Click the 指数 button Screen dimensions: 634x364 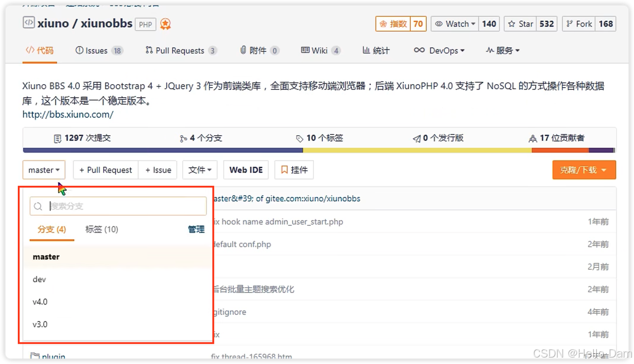click(393, 24)
